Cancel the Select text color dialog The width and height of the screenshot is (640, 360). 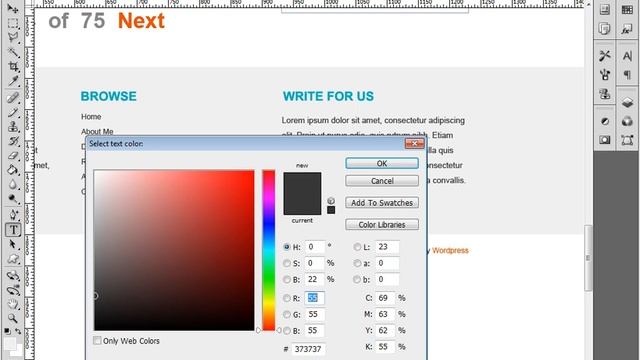click(x=382, y=181)
